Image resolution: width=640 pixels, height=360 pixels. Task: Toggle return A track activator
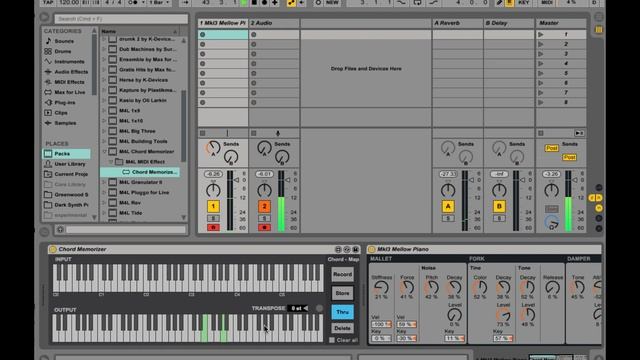[448, 207]
